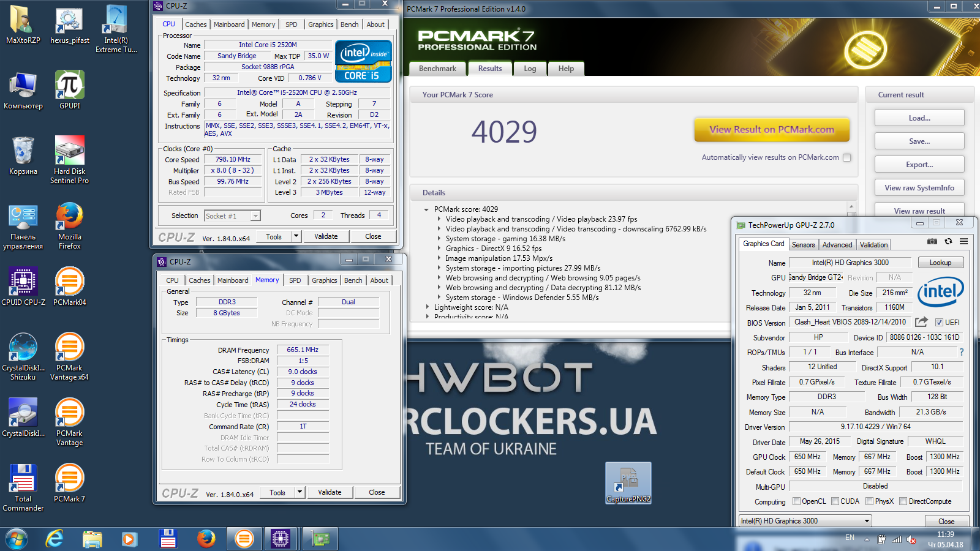
Task: Toggle the OpenCL checkbox in GPU-Z
Action: point(796,501)
